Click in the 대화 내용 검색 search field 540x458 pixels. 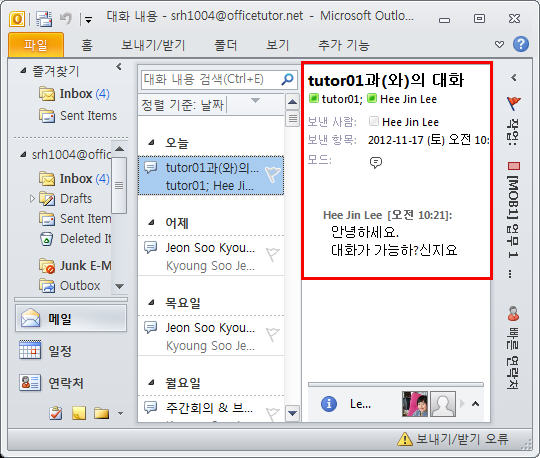tap(210, 80)
